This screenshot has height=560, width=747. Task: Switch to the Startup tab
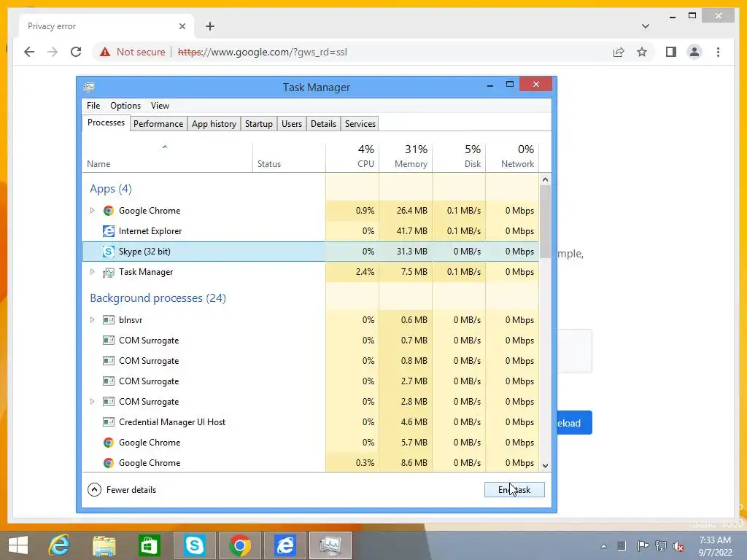pos(259,124)
